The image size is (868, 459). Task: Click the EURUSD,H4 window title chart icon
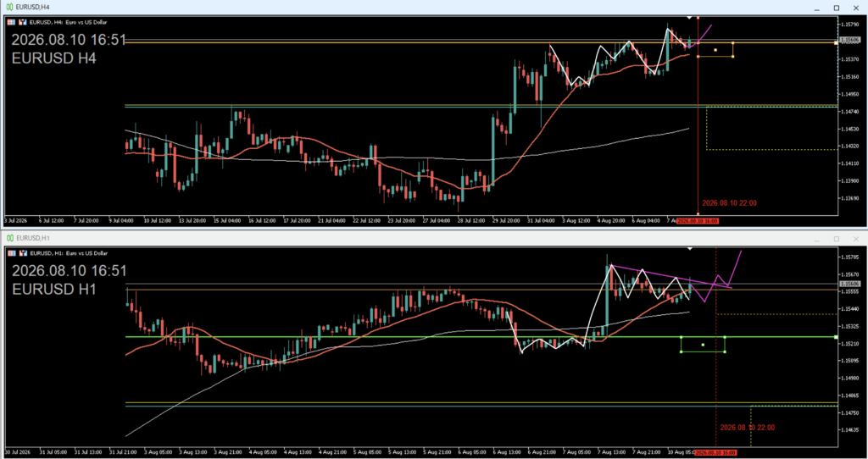(9, 8)
